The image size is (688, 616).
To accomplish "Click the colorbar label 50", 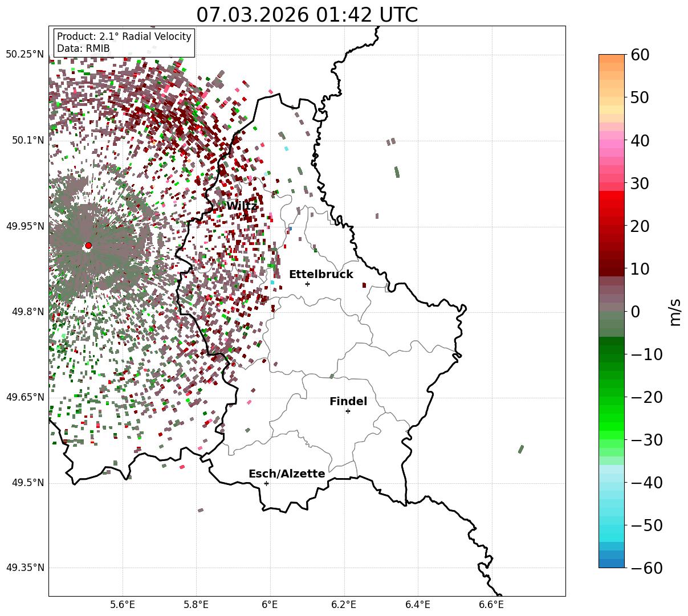I will pyautogui.click(x=639, y=97).
